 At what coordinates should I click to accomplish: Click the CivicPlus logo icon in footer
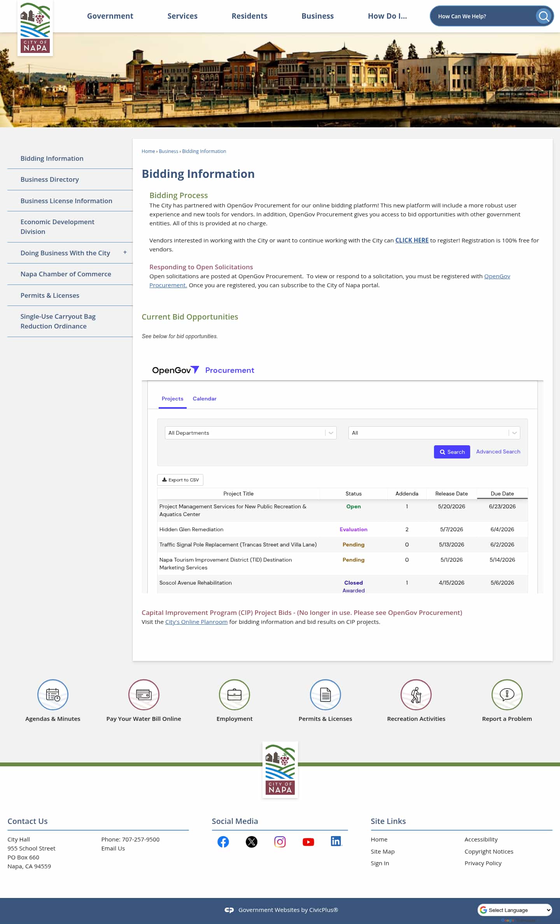(x=229, y=910)
